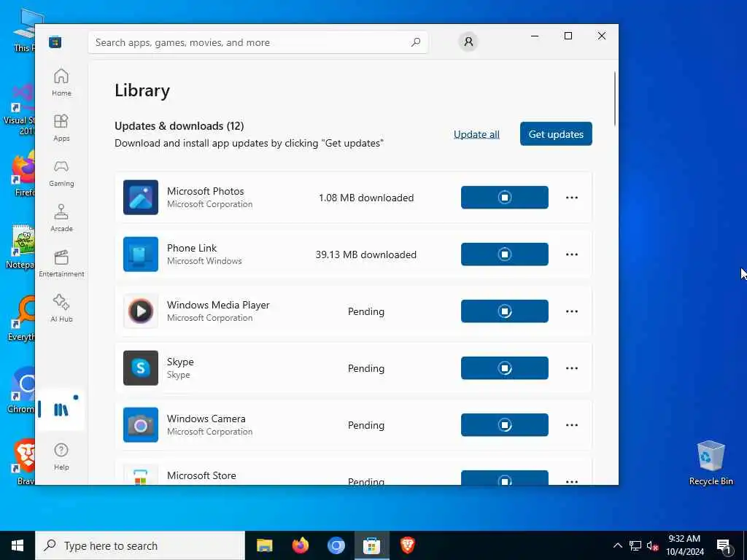747x560 pixels.
Task: Open more options for Windows Media Player
Action: point(572,311)
